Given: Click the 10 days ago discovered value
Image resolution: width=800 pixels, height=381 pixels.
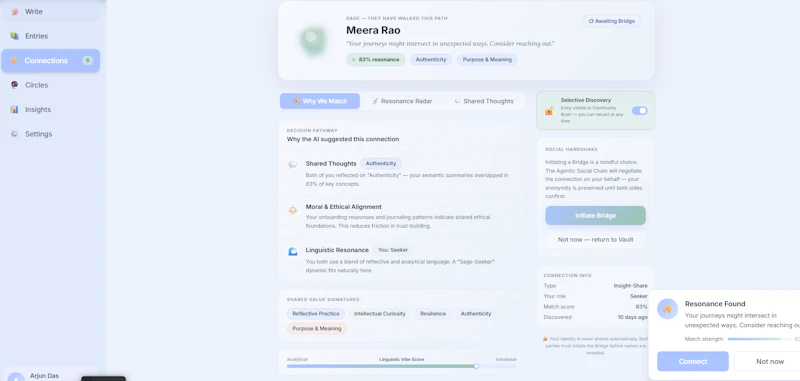Looking at the screenshot, I should point(633,317).
